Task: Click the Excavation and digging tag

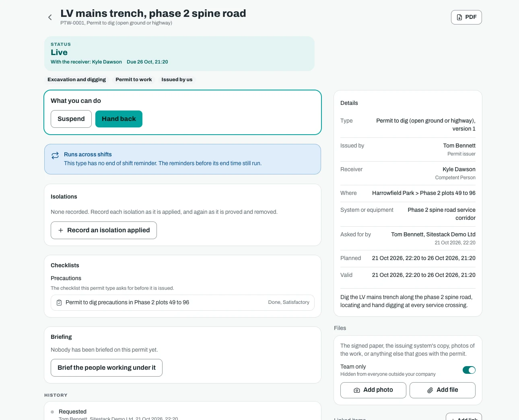Action: pos(77,80)
